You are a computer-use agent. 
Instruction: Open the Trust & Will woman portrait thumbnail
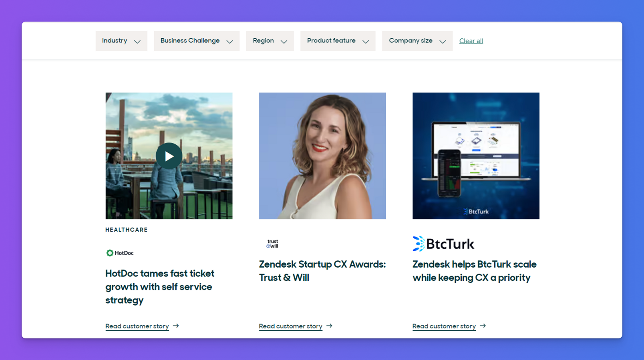[322, 156]
